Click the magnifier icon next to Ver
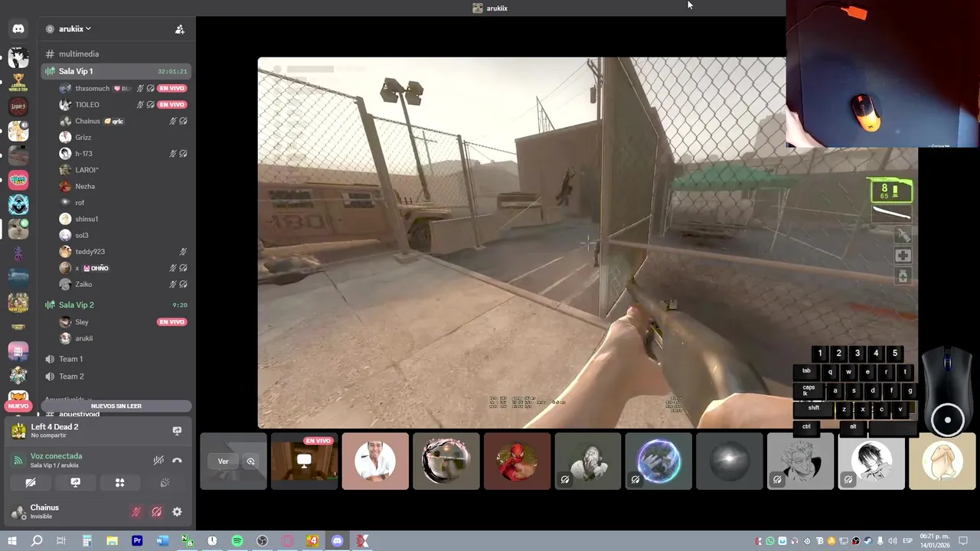 (x=250, y=461)
